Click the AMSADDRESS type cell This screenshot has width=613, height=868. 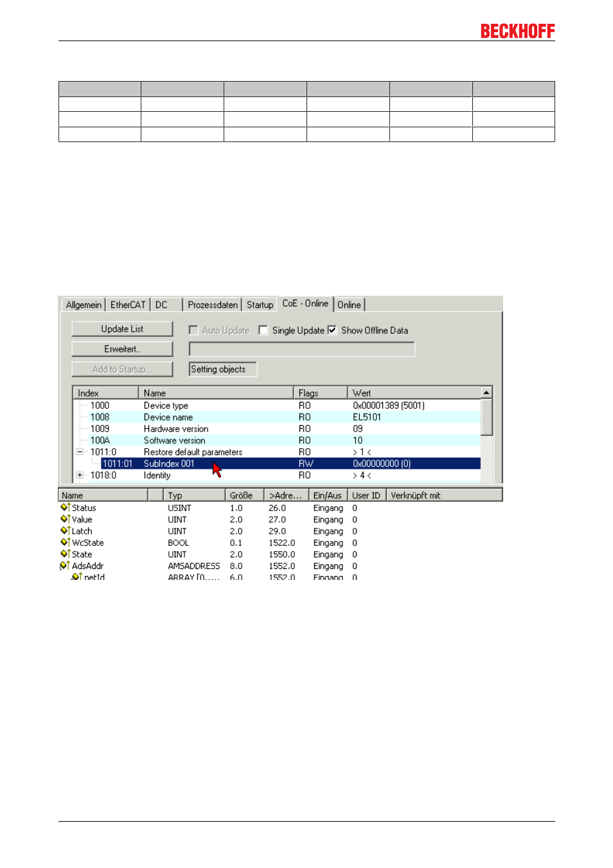(x=194, y=566)
